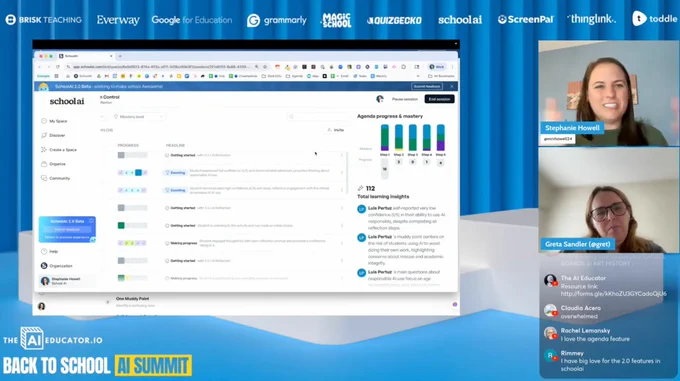Open the Stephanie Howell account profile in the sidebar
The height and width of the screenshot is (381, 680).
click(66, 281)
